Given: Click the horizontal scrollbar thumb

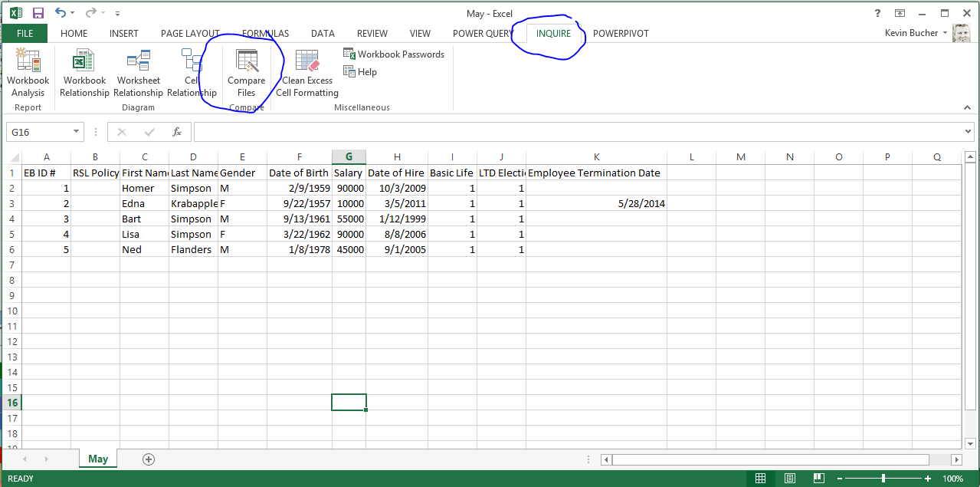Looking at the screenshot, I should point(770,459).
